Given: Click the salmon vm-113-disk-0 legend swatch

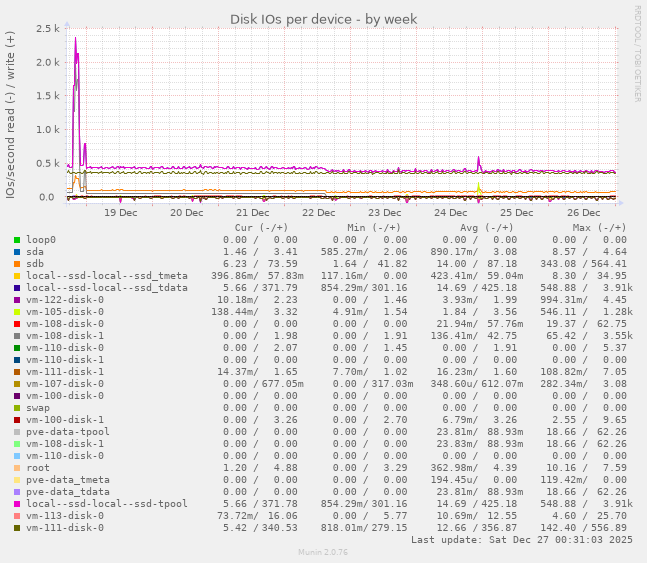Looking at the screenshot, I should click(17, 516).
